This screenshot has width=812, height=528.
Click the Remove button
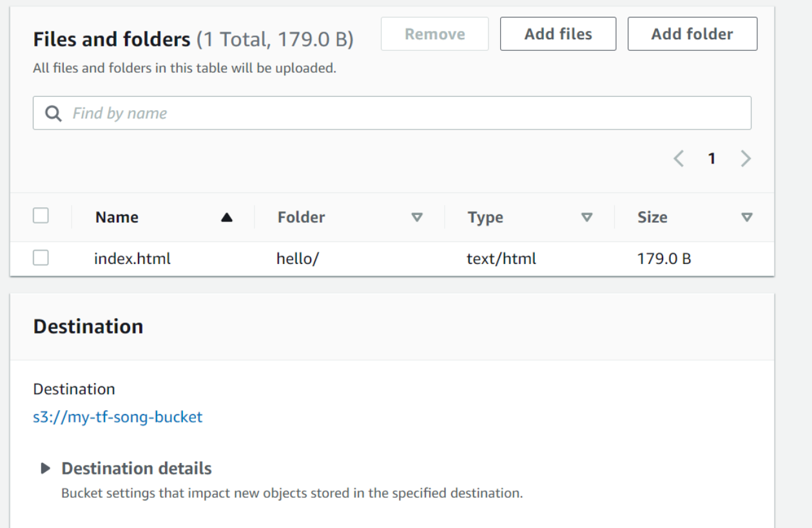(x=435, y=34)
